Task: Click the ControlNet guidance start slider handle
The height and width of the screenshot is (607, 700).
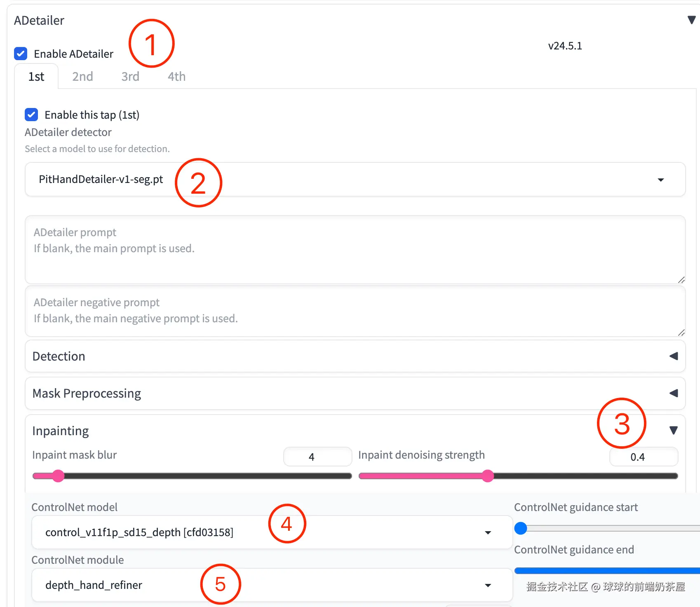Action: [521, 528]
